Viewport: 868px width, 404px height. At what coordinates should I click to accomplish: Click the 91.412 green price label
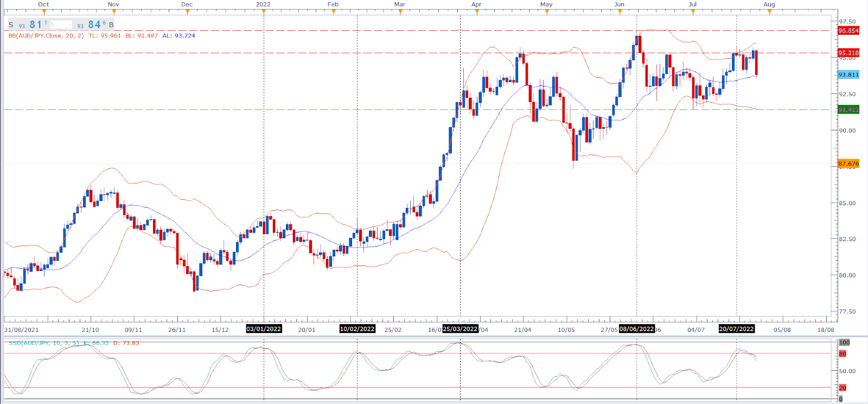point(848,110)
